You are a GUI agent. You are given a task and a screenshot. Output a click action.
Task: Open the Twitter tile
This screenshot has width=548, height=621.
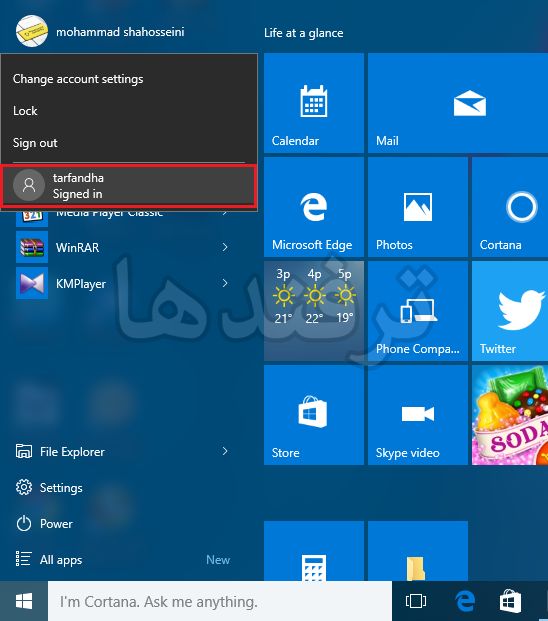510,311
